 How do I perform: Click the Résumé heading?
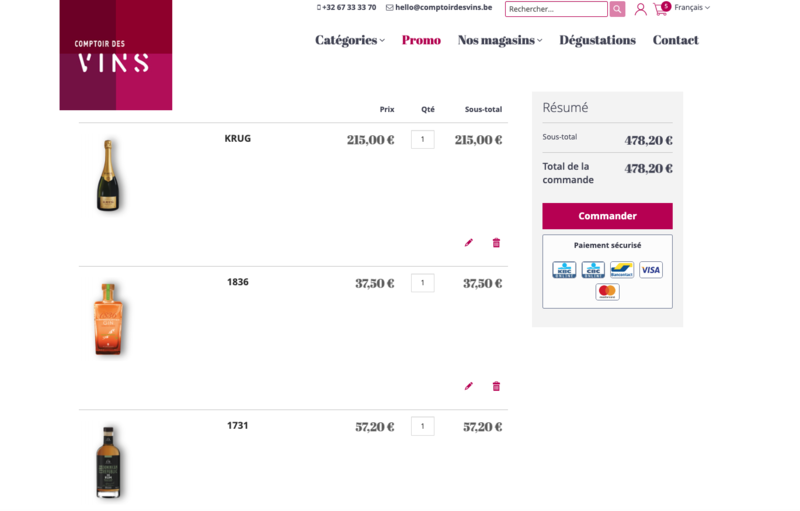tap(565, 108)
